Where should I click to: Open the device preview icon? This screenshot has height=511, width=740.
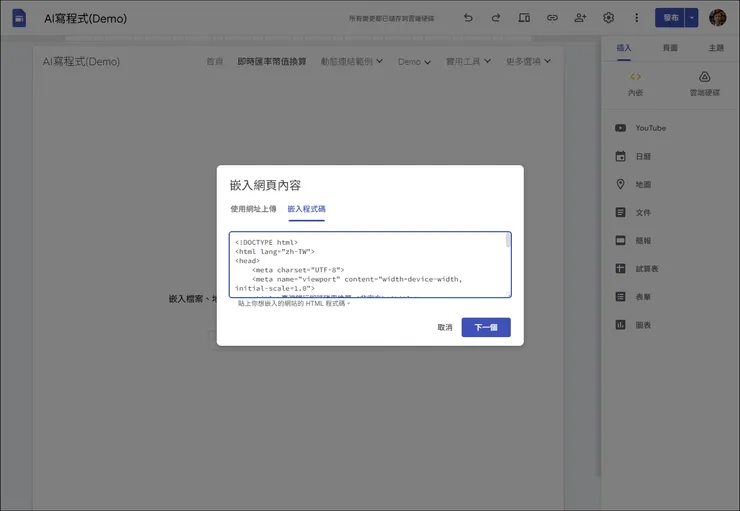(x=524, y=18)
